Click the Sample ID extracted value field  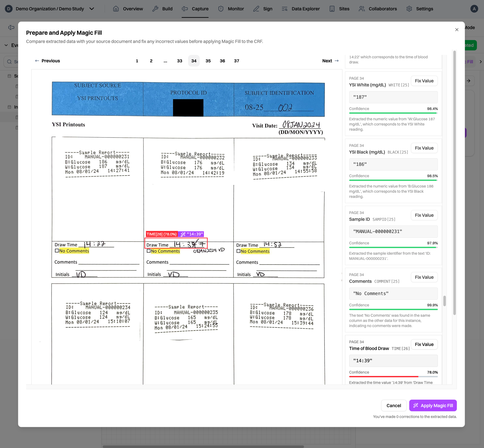click(x=393, y=232)
